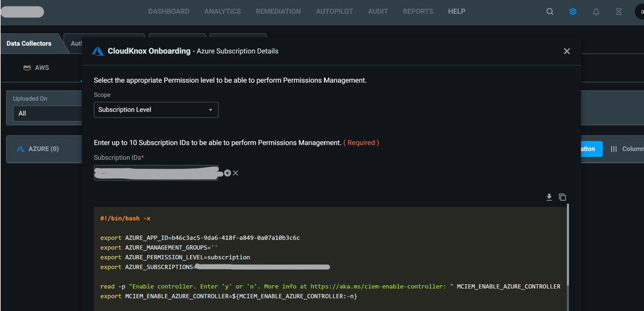Open HELP in the top navigation
The height and width of the screenshot is (311, 644).
pos(457,11)
